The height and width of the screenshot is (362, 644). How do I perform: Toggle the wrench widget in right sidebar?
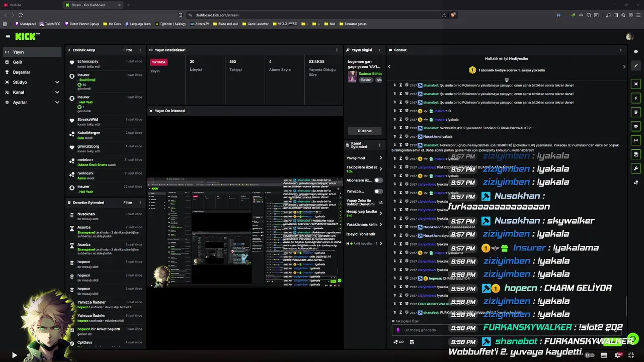(x=636, y=168)
